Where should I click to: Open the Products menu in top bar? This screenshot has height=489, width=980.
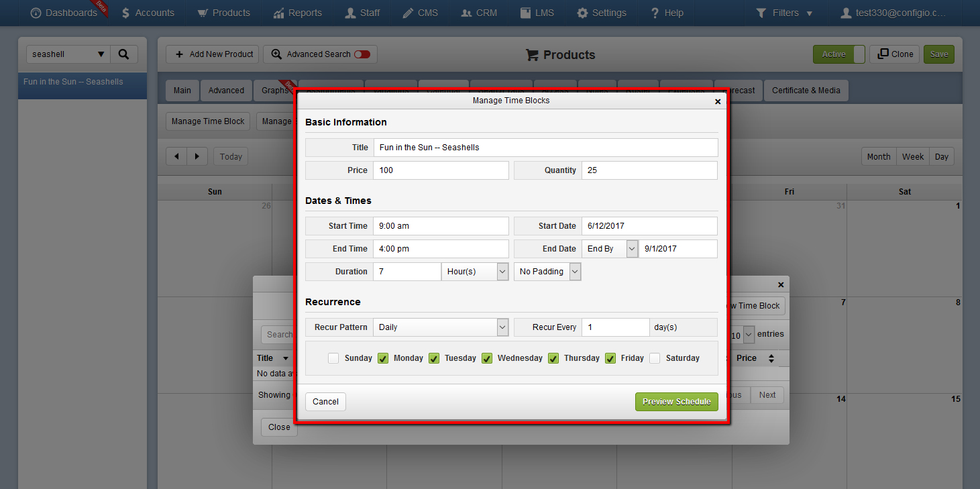pyautogui.click(x=223, y=13)
